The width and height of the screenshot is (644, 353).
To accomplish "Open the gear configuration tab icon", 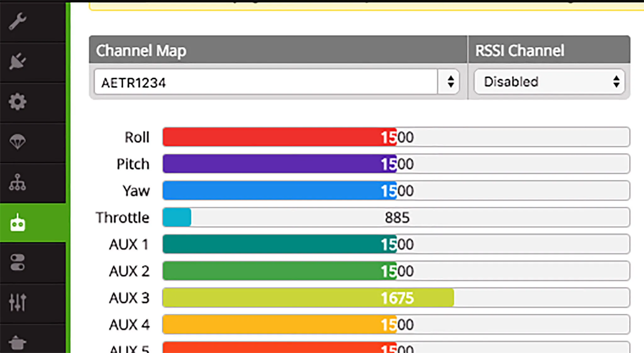I will coord(18,102).
